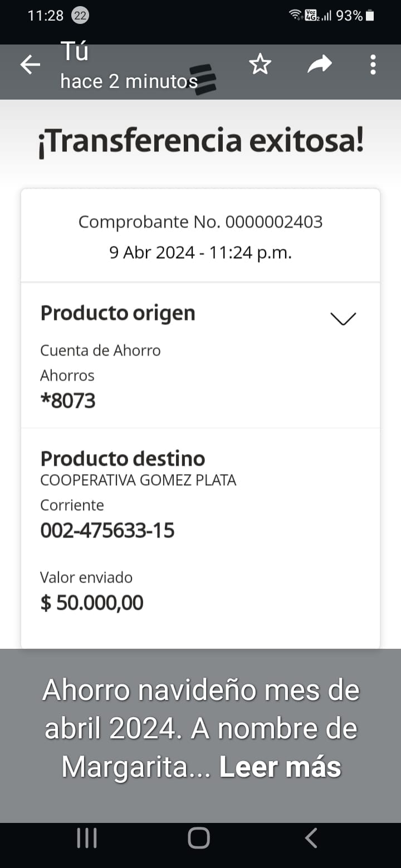Collapse the Producto origen section chevron
This screenshot has width=401, height=868.
click(343, 318)
